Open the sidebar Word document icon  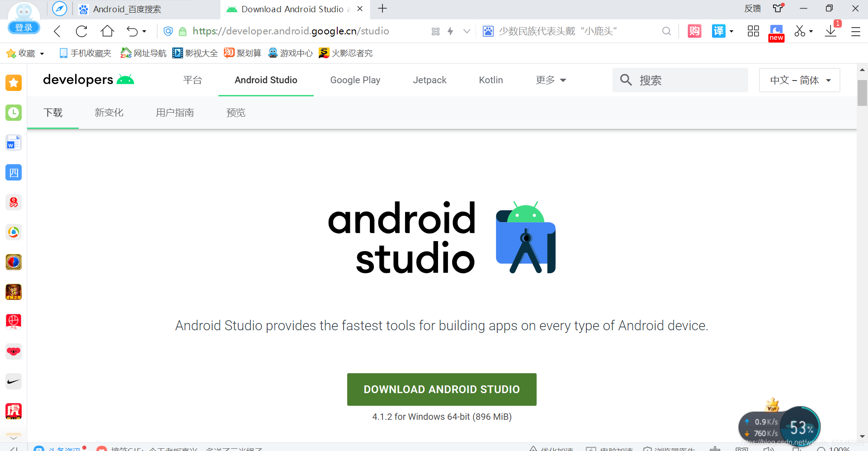tap(14, 142)
